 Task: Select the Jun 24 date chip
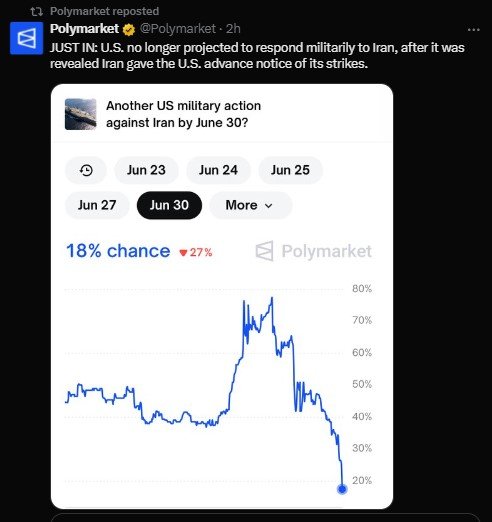point(218,170)
